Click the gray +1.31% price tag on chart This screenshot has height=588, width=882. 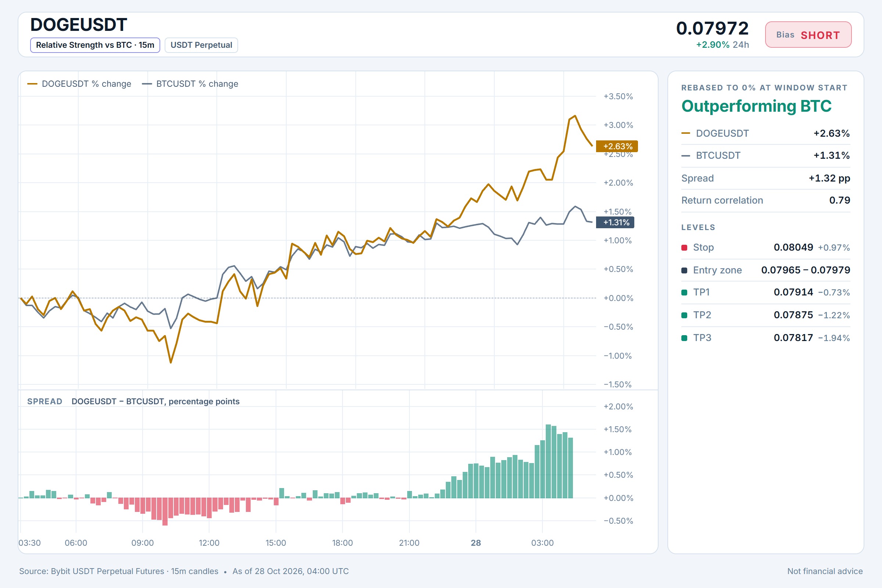click(x=615, y=222)
